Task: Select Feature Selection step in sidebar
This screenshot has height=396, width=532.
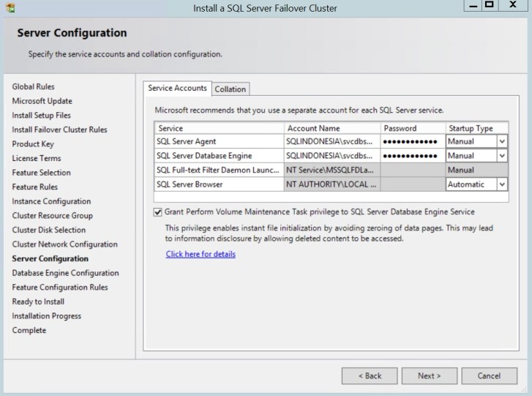Action: point(41,173)
